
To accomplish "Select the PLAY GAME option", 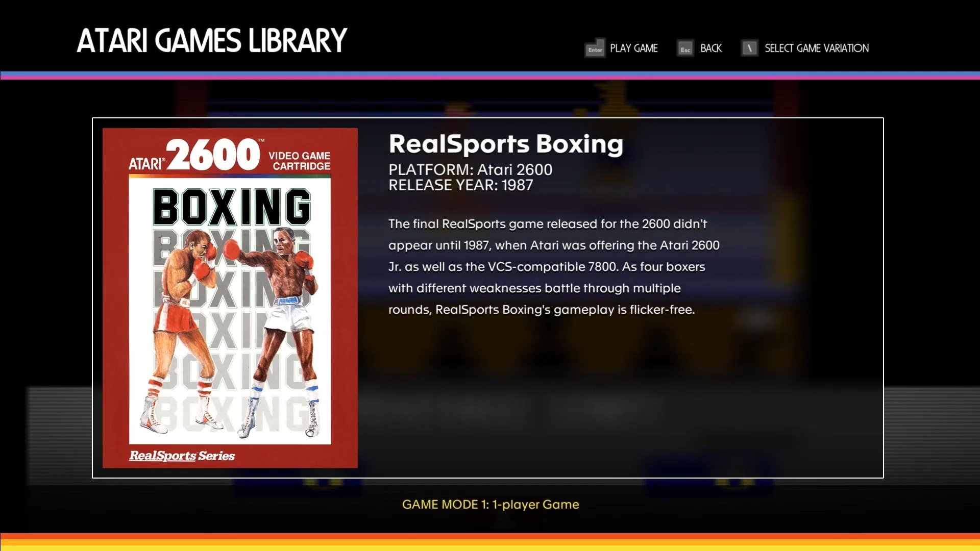I will (633, 48).
